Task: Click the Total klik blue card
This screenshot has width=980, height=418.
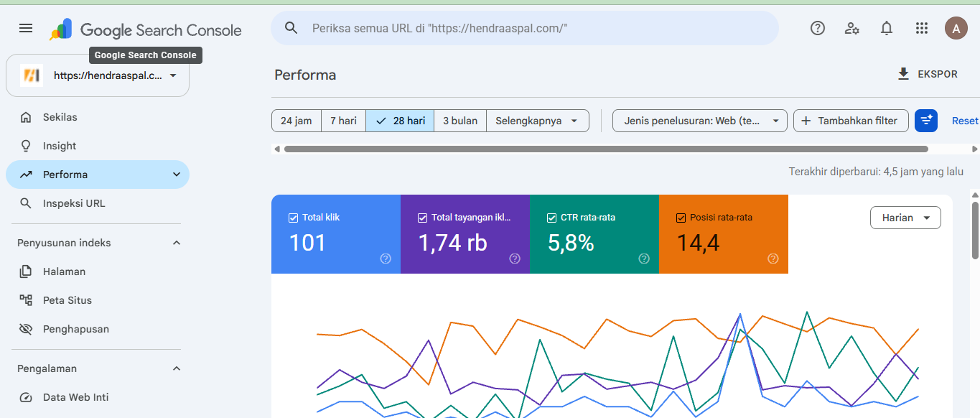Action: (x=336, y=234)
